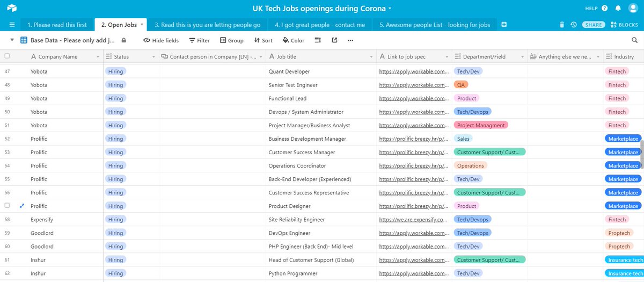The width and height of the screenshot is (644, 282).
Task: Open Quant Developer job spec link
Action: pyautogui.click(x=413, y=71)
